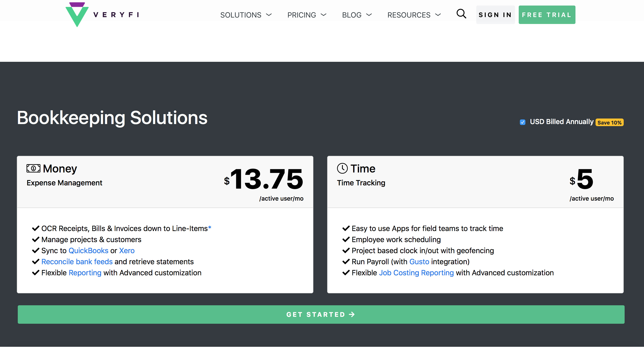Click the Time Tracking subtitle
Screen dimensions: 644x362
361,183
